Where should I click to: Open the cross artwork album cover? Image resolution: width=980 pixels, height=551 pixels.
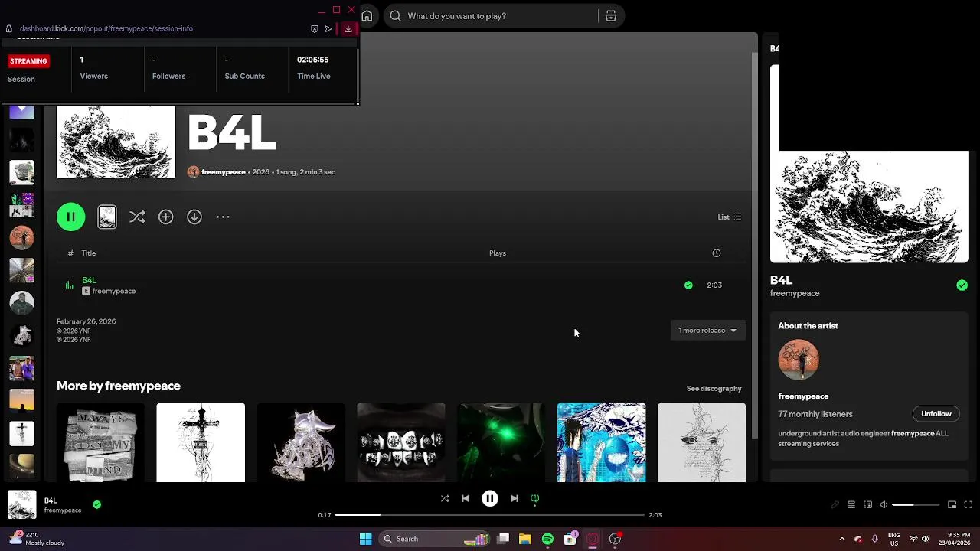[201, 443]
